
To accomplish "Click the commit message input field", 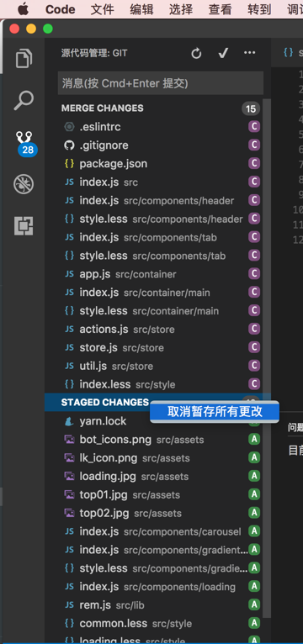I will (161, 83).
